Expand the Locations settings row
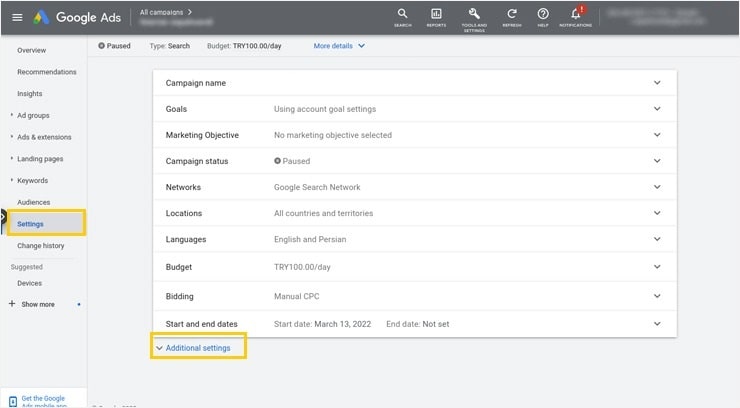 (x=657, y=213)
